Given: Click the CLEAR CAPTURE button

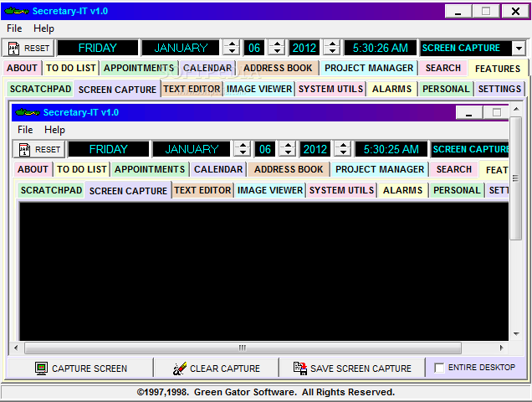Looking at the screenshot, I should coord(216,368).
